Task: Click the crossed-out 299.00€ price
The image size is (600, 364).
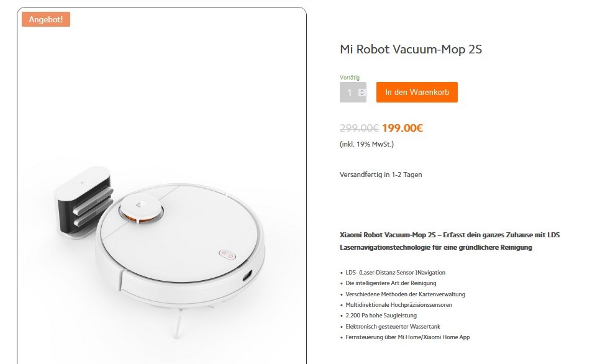Action: (359, 128)
